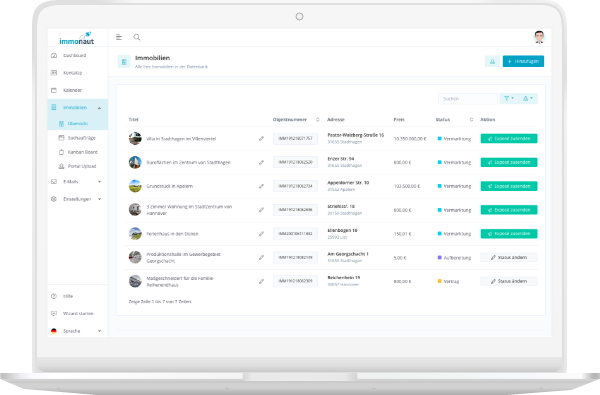Click Status ändern for Produktionshalle row
This screenshot has height=395, width=600.
[509, 258]
